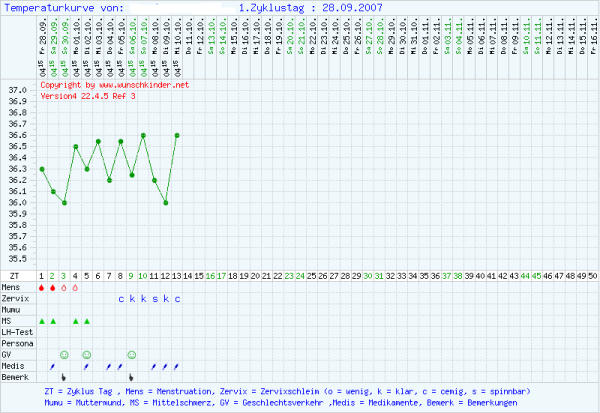The width and height of the screenshot is (600, 413).
Task: Click the Persona row label
Action: pos(18,343)
